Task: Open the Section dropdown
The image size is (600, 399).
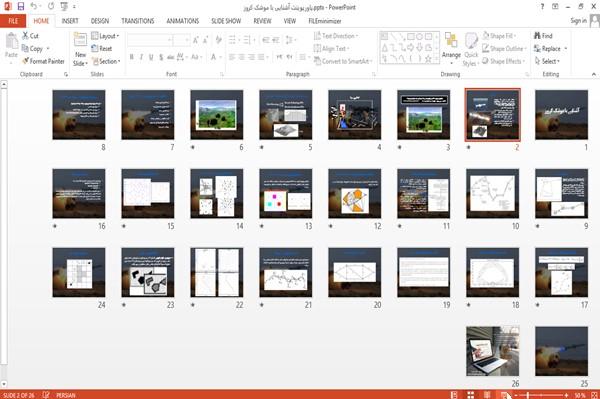Action: click(x=106, y=61)
